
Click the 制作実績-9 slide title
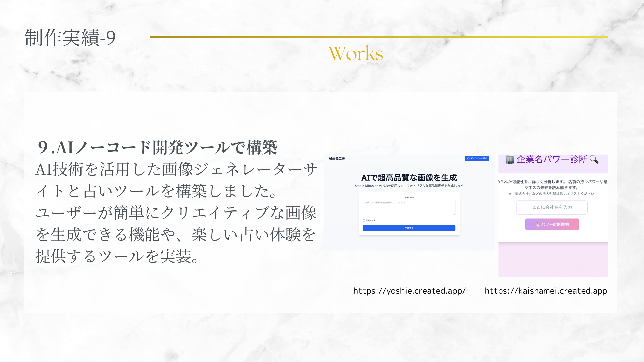(x=70, y=37)
